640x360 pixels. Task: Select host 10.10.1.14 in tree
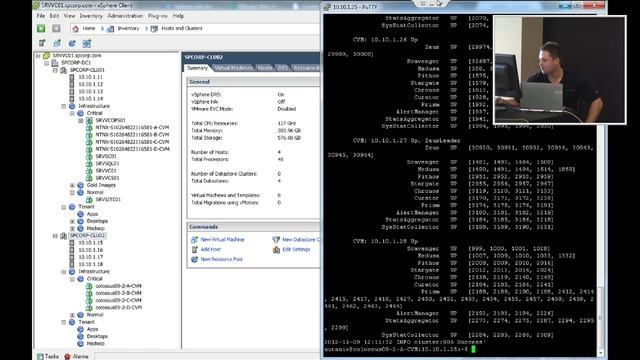tap(90, 99)
